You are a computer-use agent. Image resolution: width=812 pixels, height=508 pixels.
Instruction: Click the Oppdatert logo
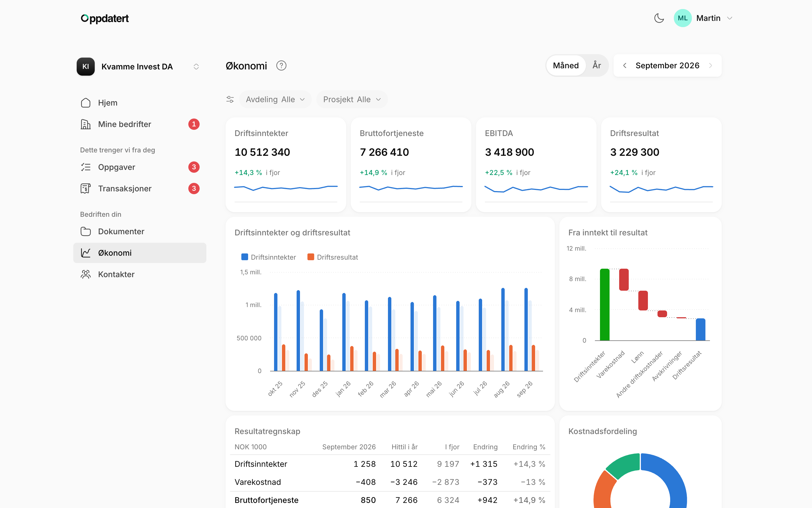pos(105,18)
